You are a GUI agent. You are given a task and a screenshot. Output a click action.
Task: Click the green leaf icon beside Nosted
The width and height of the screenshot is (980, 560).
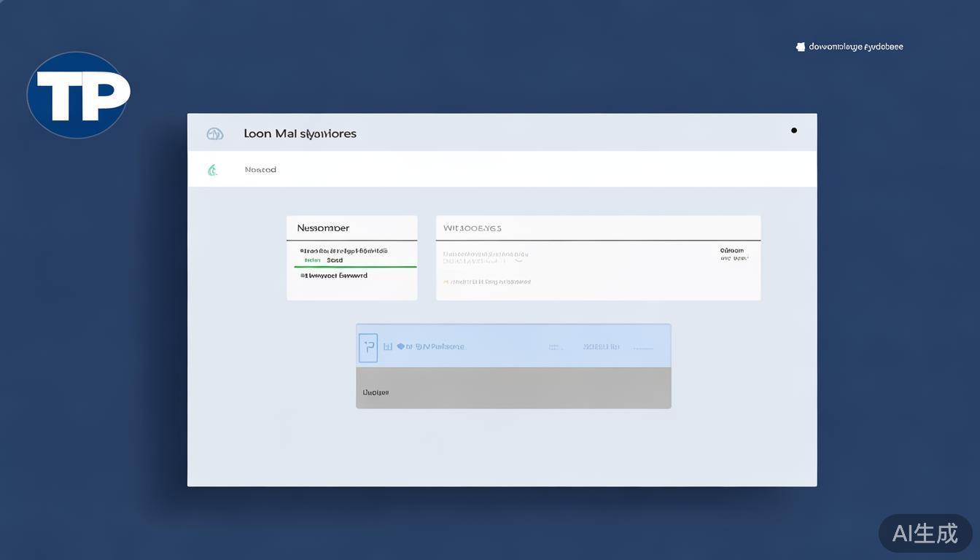tap(213, 170)
